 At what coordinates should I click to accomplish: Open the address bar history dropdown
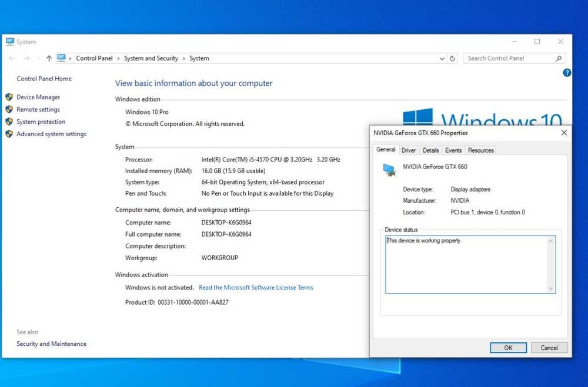tap(442, 59)
